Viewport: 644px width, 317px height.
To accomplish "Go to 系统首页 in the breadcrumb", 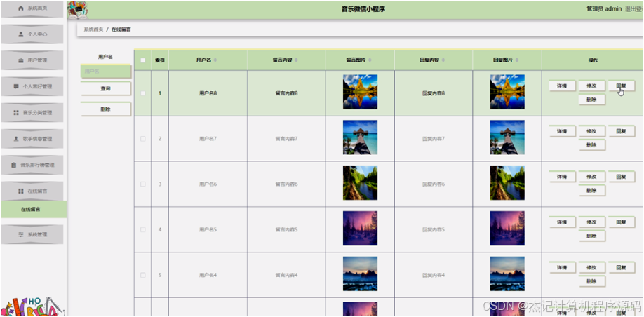I will pos(93,29).
